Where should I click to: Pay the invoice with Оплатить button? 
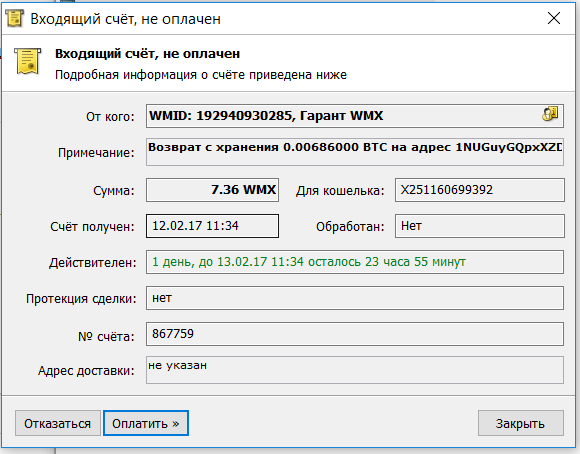146,423
